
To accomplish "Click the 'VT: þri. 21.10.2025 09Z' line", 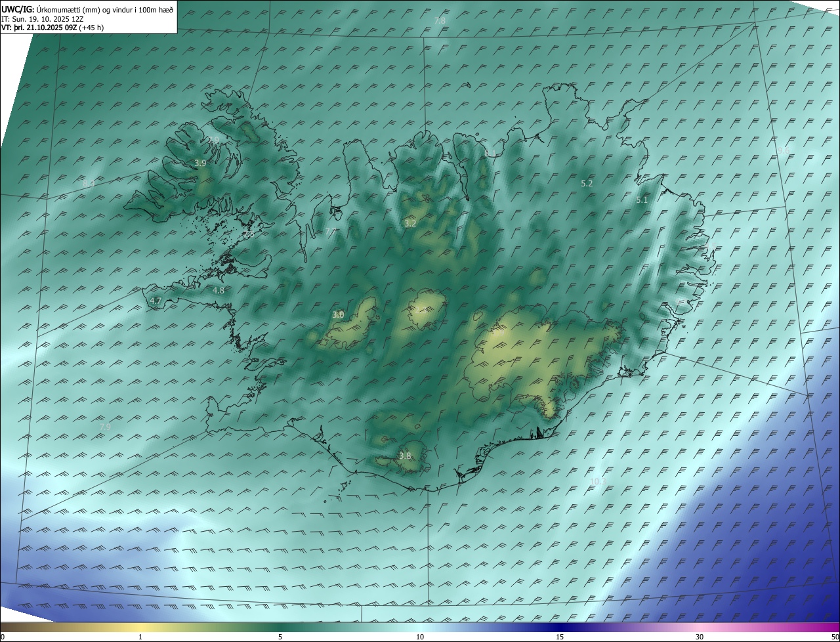I will tap(39, 28).
